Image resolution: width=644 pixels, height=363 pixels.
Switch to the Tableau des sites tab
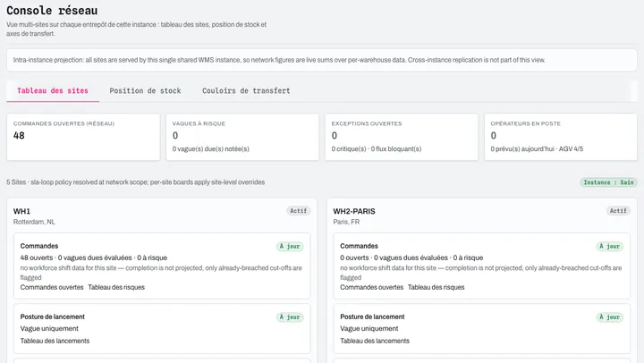point(53,91)
